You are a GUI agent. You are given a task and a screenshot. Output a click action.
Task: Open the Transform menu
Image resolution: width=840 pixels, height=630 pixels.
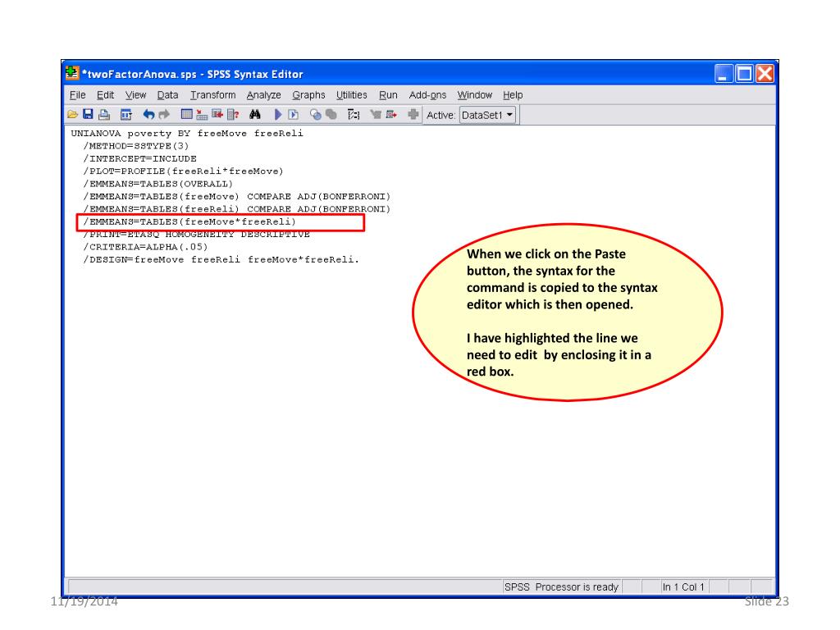pyautogui.click(x=212, y=95)
